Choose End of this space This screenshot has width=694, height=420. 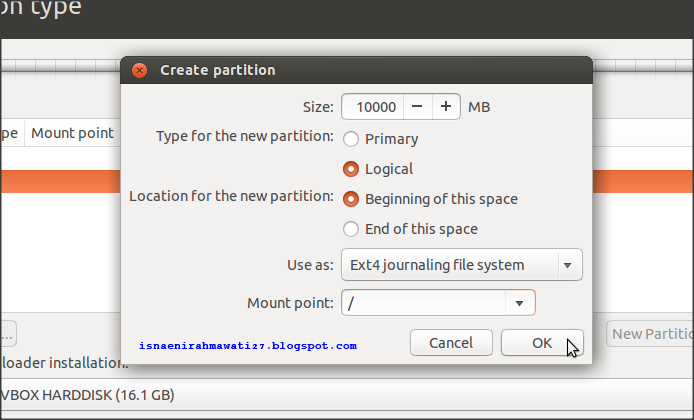pos(351,229)
